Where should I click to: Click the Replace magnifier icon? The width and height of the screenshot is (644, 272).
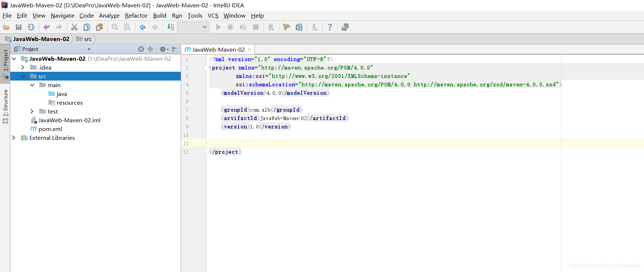pyautogui.click(x=127, y=27)
